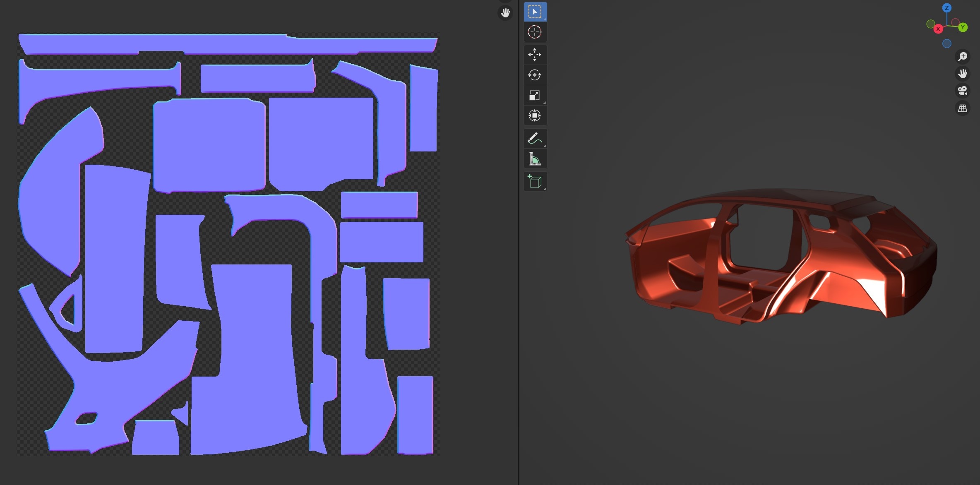Pick the Scale tool
Viewport: 980px width, 485px height.
(x=535, y=95)
